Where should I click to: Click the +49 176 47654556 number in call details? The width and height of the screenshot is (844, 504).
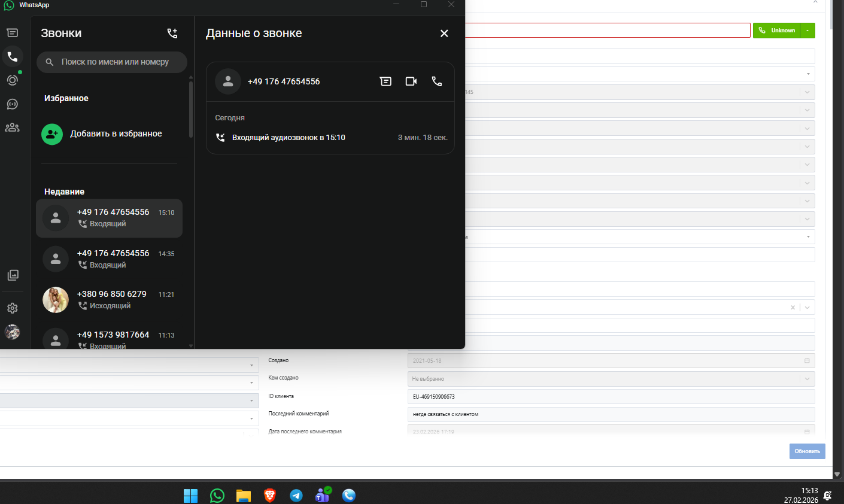tap(284, 81)
